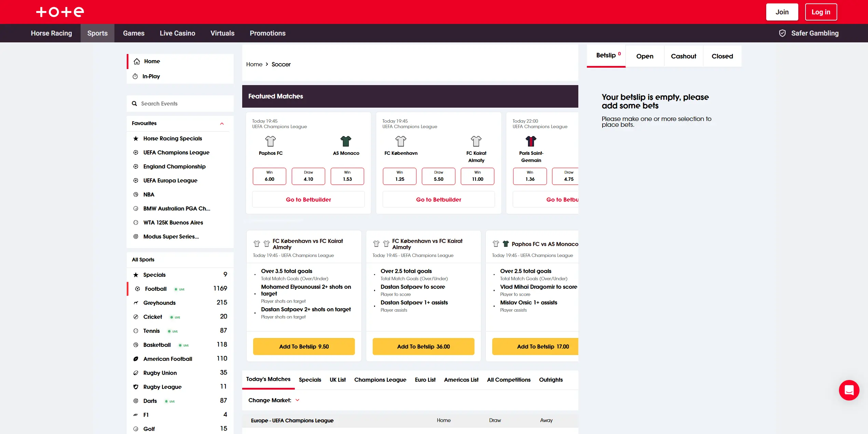Viewport: 868px width, 434px height.
Task: Click the Safer Gambling shield icon
Action: click(x=782, y=33)
